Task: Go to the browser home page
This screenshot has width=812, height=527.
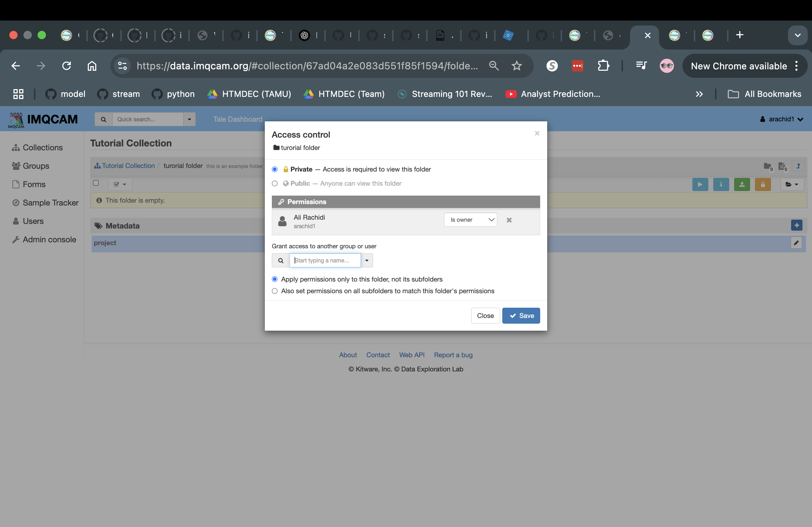Action: (x=92, y=66)
